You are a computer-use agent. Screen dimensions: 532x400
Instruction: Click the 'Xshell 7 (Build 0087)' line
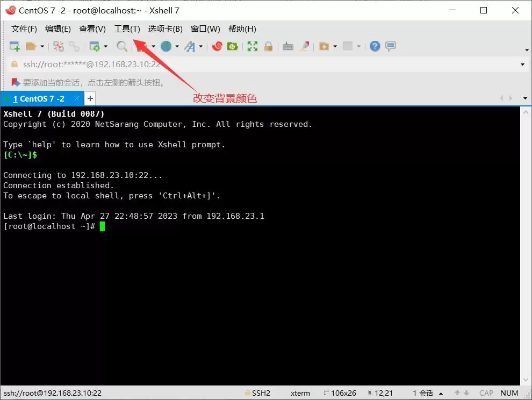[x=54, y=114]
